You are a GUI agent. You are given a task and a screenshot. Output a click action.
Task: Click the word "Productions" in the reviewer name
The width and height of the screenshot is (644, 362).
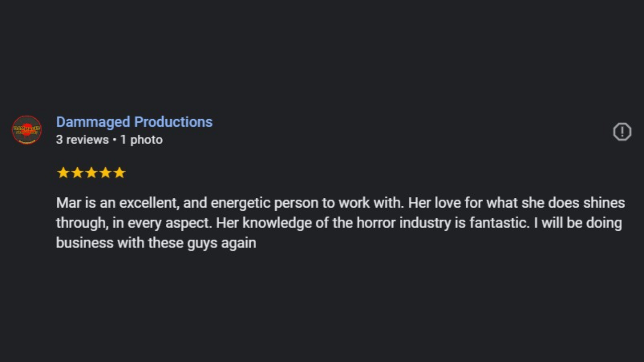point(173,122)
